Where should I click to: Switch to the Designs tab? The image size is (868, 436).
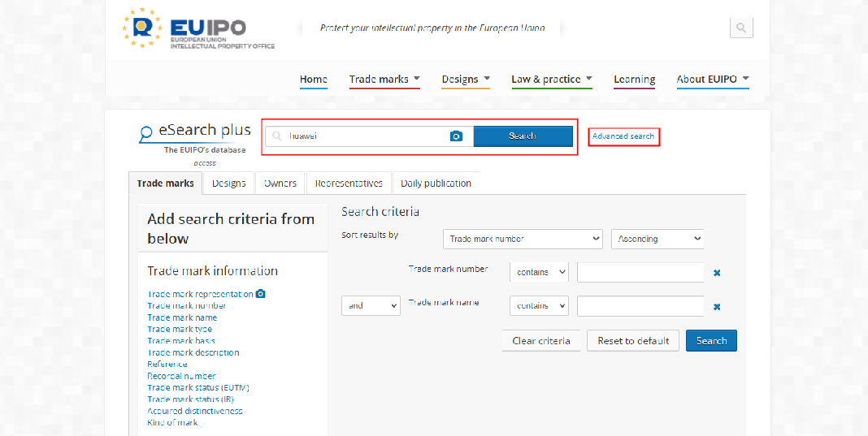click(x=228, y=183)
